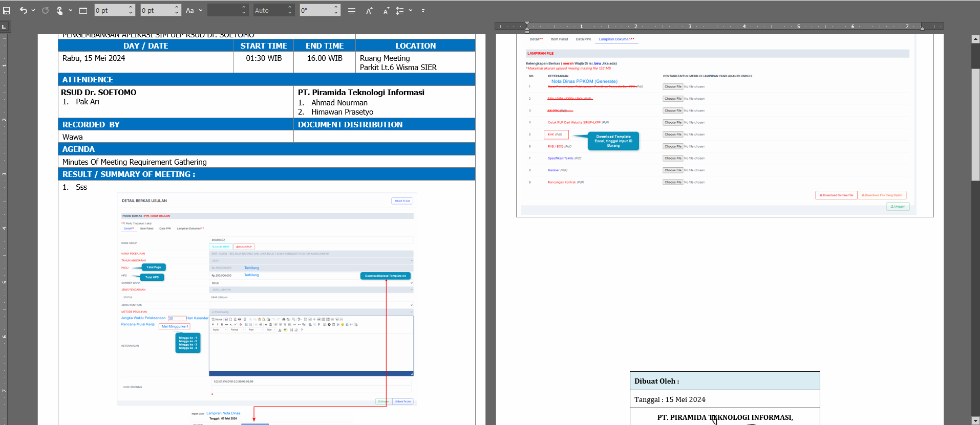Open the Undo history dropdown arrow
The image size is (980, 425).
(x=33, y=10)
